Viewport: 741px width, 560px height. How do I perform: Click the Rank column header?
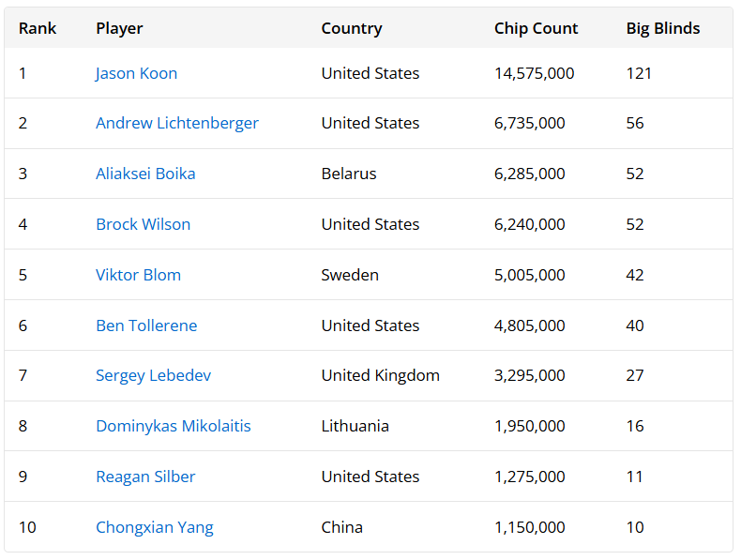click(38, 28)
